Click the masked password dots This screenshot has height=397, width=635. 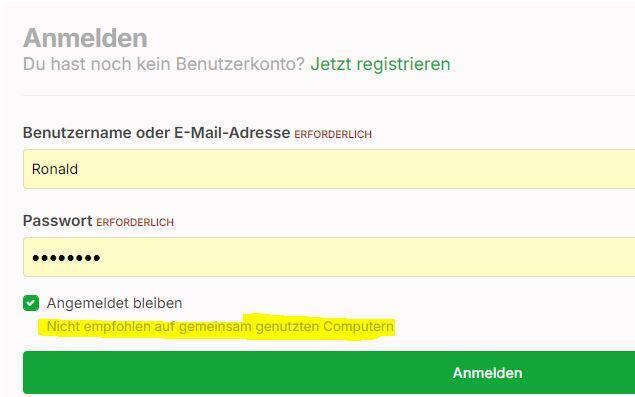point(66,258)
